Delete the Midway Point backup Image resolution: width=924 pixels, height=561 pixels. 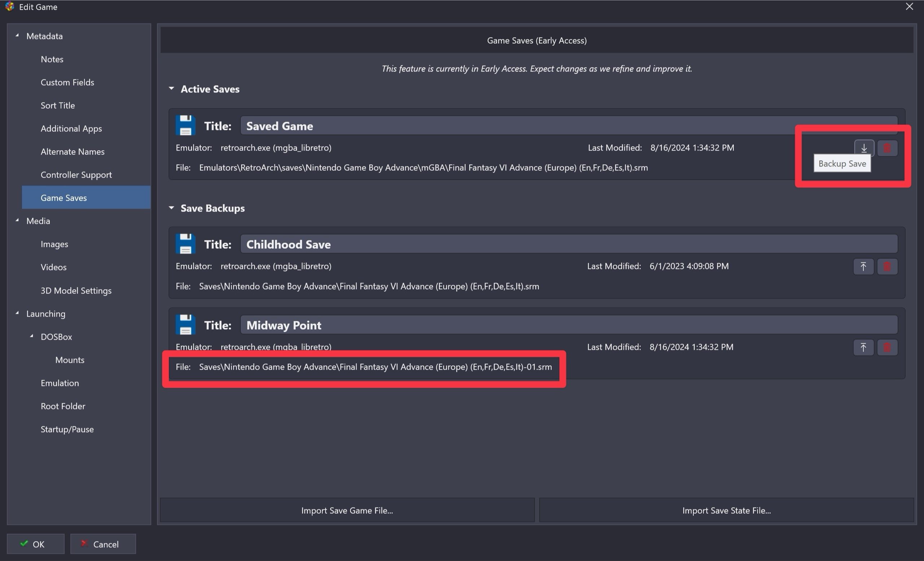[887, 348]
